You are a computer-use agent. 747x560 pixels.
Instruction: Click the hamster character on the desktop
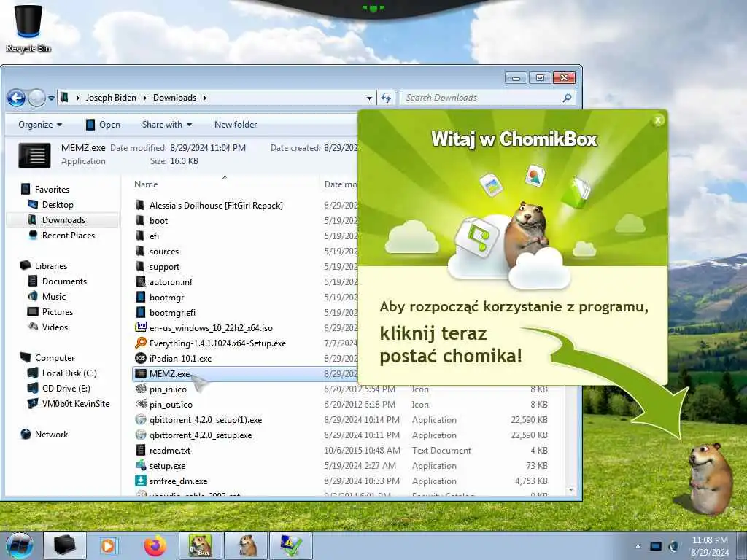pyautogui.click(x=709, y=478)
